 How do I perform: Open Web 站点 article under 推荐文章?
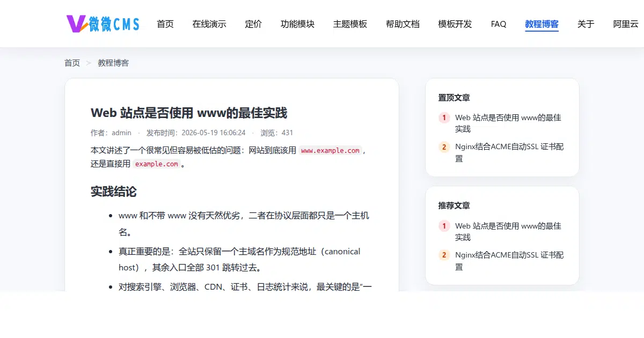pos(508,231)
